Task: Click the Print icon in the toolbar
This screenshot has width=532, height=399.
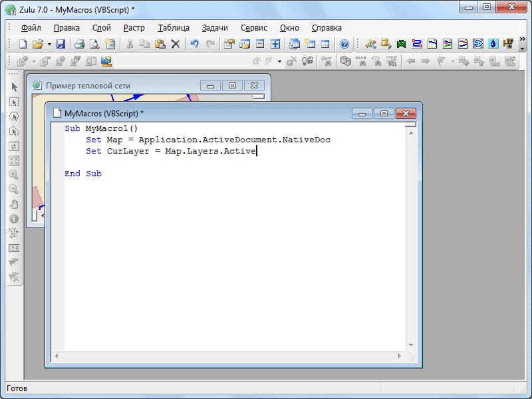Action: pos(79,44)
